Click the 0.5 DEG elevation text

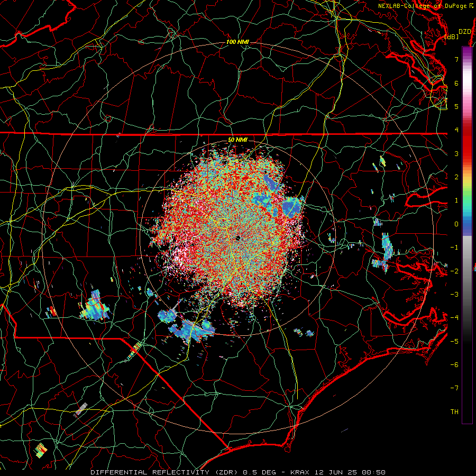[260, 472]
